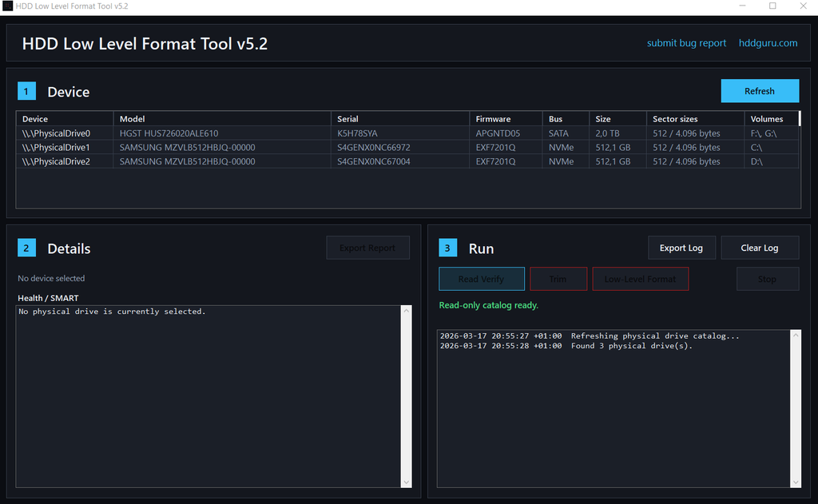The width and height of the screenshot is (818, 504).
Task: Click Health / SMART scrollbar up arrow
Action: [407, 311]
